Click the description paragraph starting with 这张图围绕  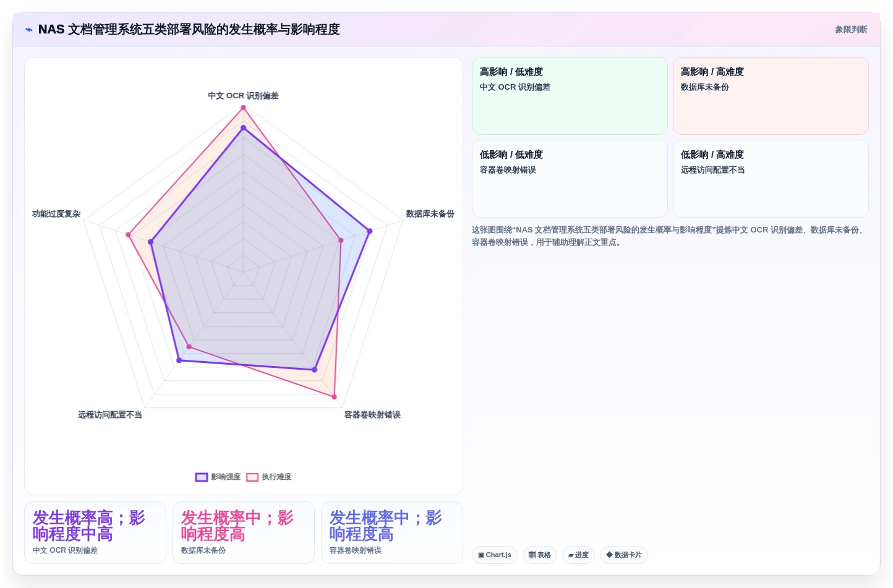(670, 236)
